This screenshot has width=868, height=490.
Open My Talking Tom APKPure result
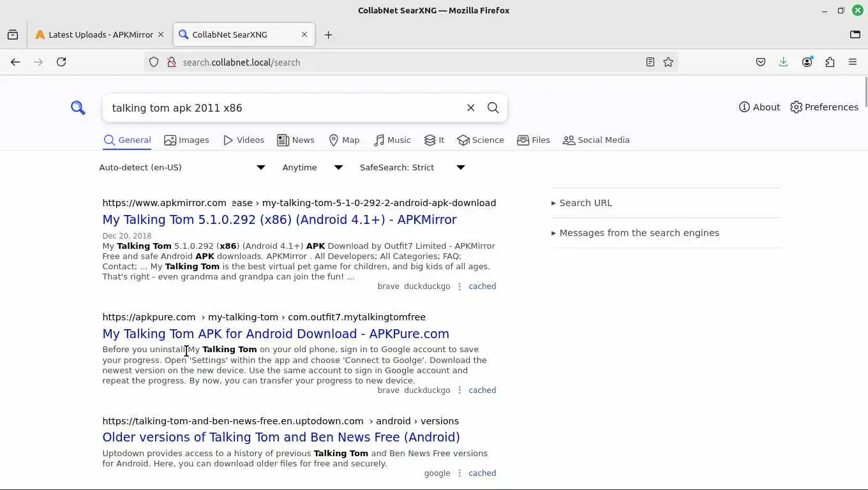[x=276, y=334]
